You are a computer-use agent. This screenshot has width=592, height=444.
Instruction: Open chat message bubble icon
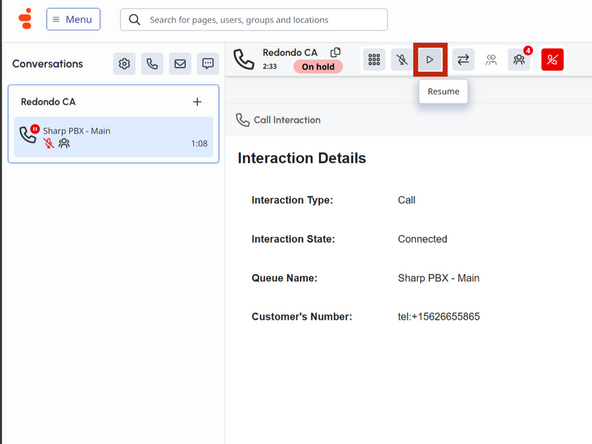pos(208,63)
